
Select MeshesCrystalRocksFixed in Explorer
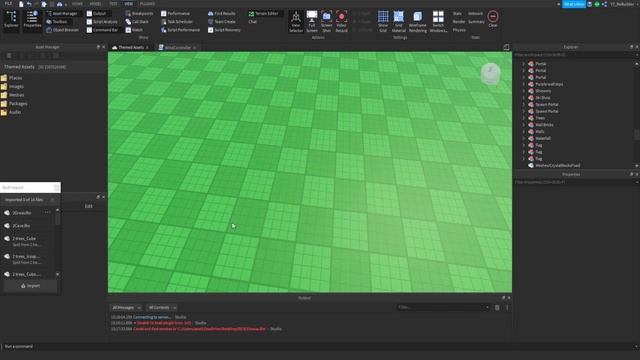pyautogui.click(x=557, y=165)
